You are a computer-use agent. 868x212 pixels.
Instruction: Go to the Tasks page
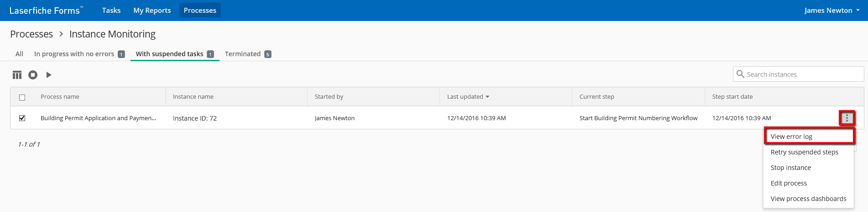(x=111, y=11)
